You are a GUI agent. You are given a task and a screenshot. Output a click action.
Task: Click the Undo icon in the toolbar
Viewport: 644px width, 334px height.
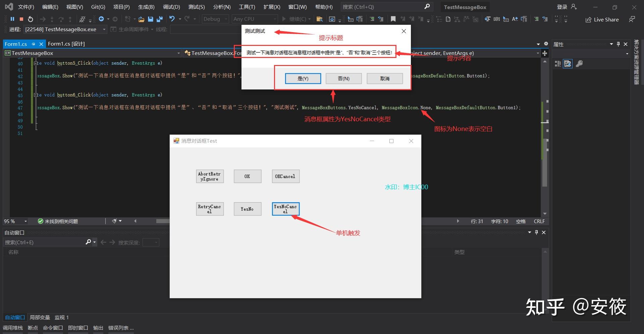(172, 19)
